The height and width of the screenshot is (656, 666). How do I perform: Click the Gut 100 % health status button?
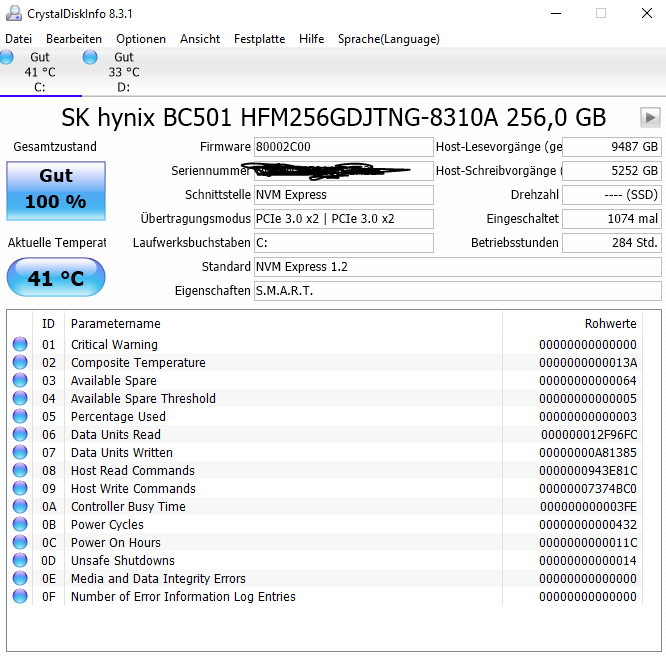click(56, 190)
